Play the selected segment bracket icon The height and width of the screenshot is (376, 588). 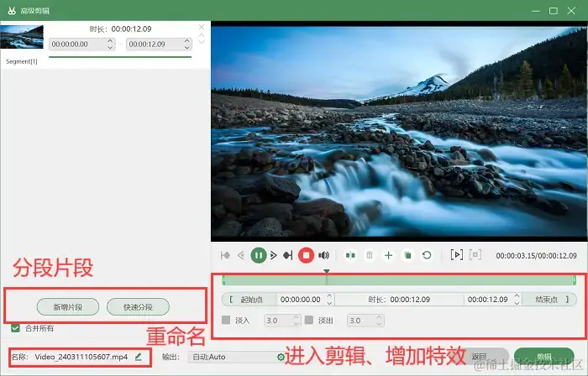tap(456, 254)
